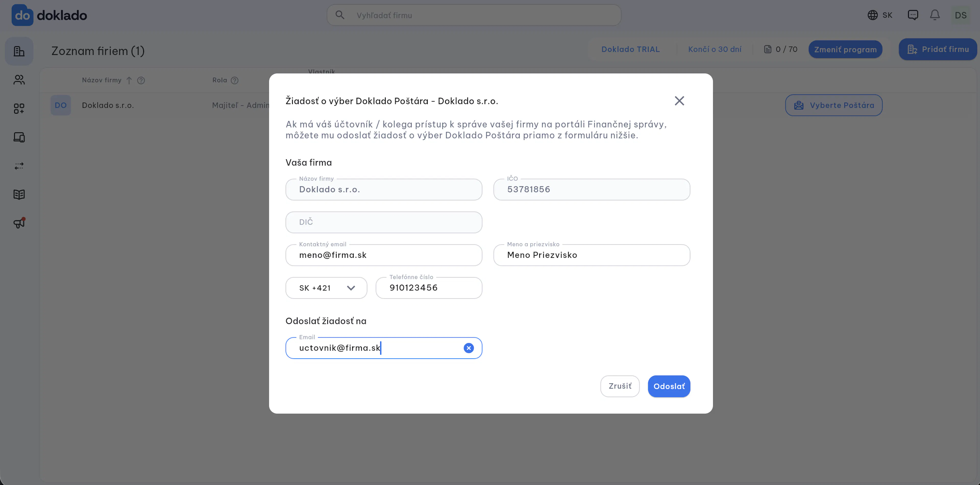This screenshot has width=980, height=485.
Task: Click the DIČ input field
Action: (384, 222)
